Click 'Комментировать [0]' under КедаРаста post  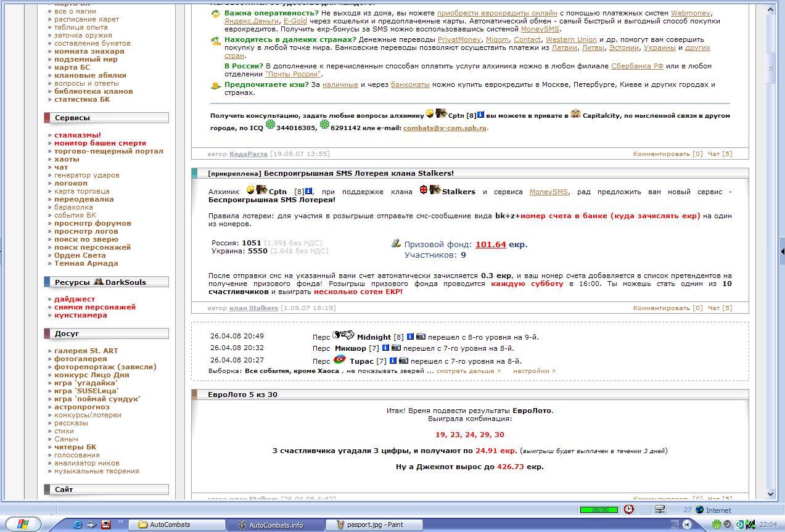[668, 153]
